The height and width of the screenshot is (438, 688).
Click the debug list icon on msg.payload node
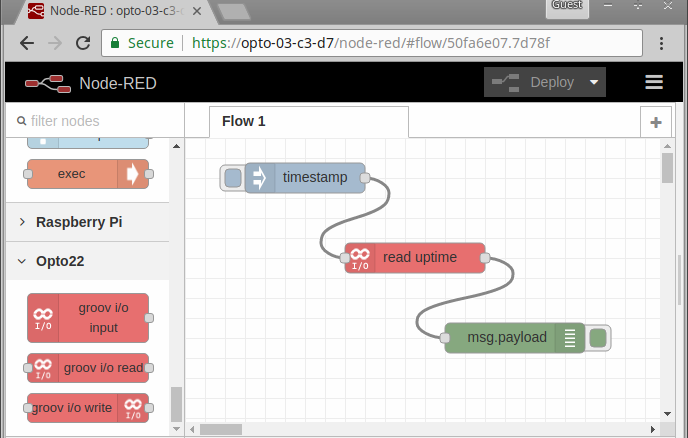point(570,338)
